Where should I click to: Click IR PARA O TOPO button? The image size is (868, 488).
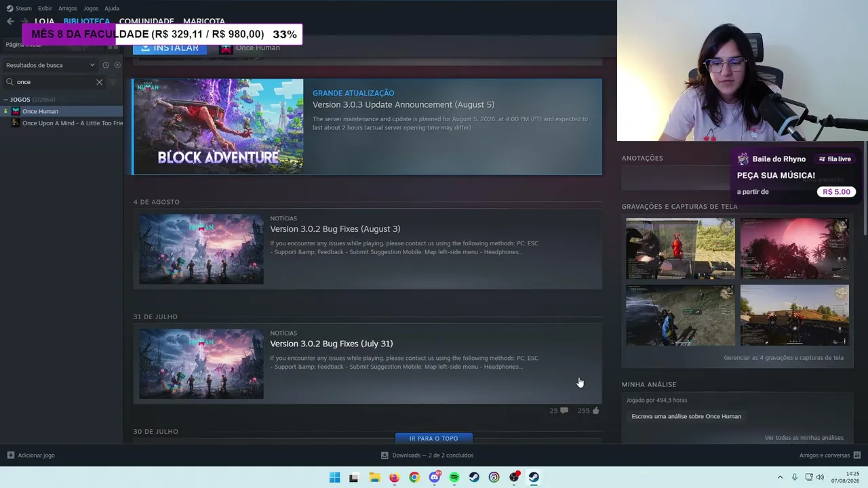click(433, 439)
